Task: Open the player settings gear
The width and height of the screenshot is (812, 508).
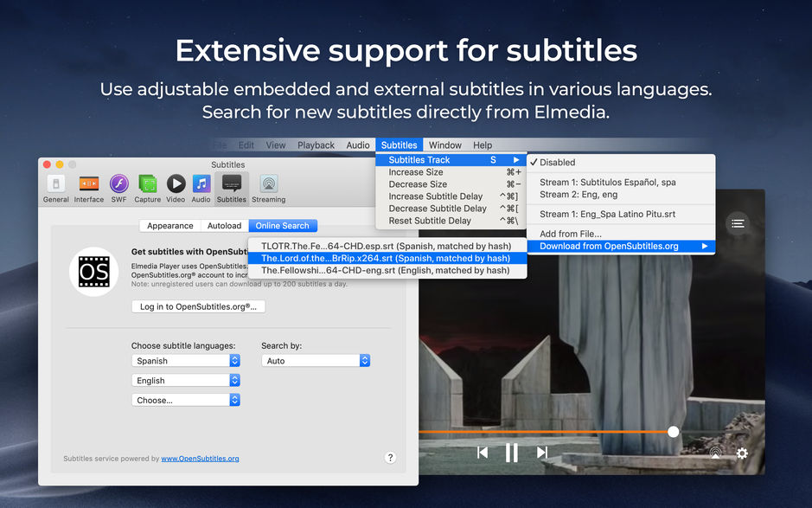Action: 742,453
